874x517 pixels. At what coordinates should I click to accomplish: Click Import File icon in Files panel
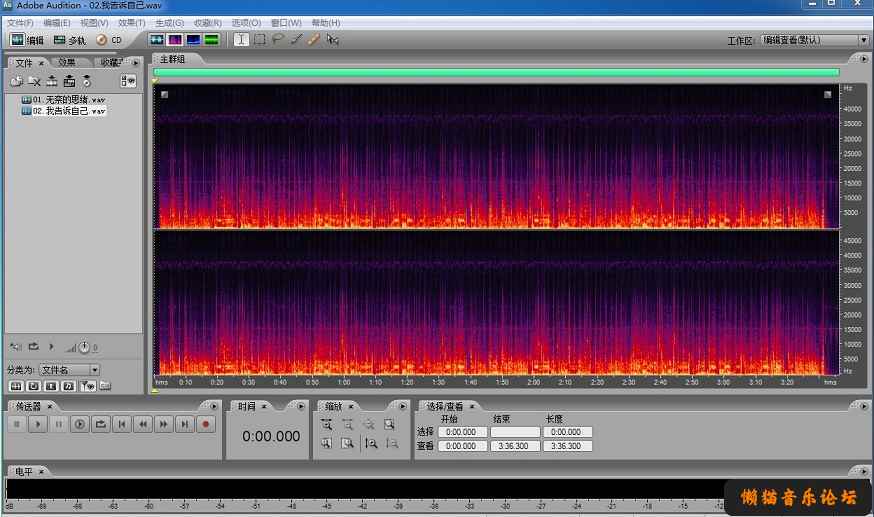16,81
